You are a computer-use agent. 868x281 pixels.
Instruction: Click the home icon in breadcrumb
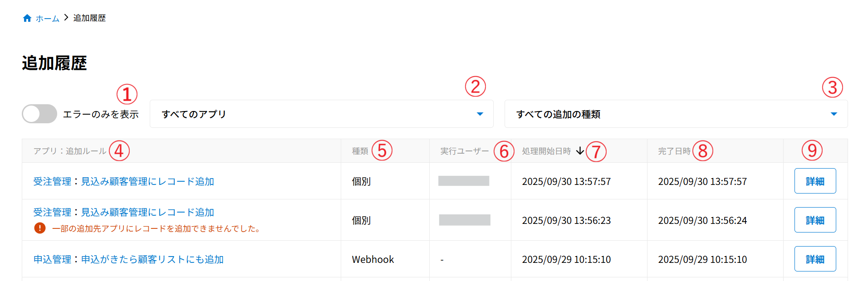(x=27, y=18)
